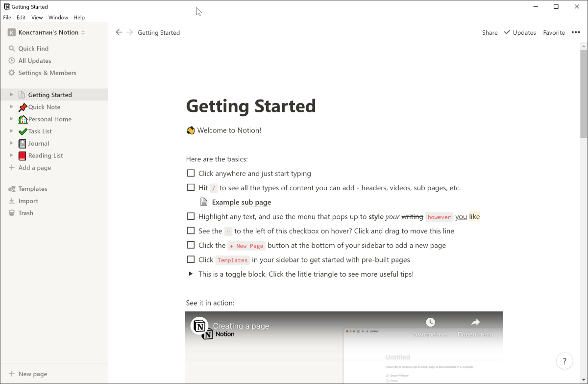Click the Getting Started page heading
Screen dimensions: 588x384
coord(251,106)
